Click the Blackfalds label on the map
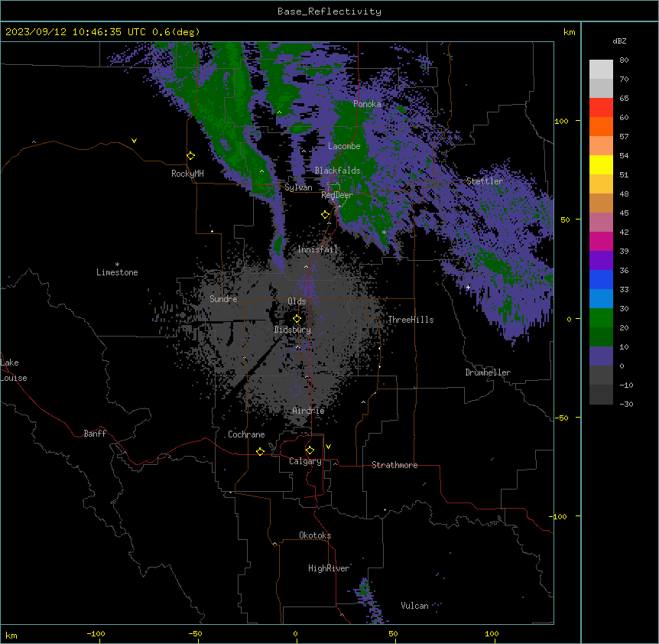Viewport: 659px width, 644px height. point(337,171)
